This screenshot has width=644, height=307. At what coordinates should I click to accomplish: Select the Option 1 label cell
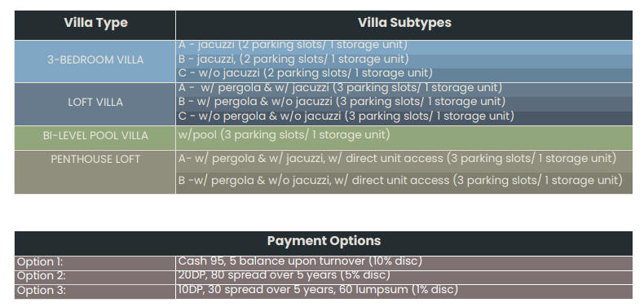95,263
